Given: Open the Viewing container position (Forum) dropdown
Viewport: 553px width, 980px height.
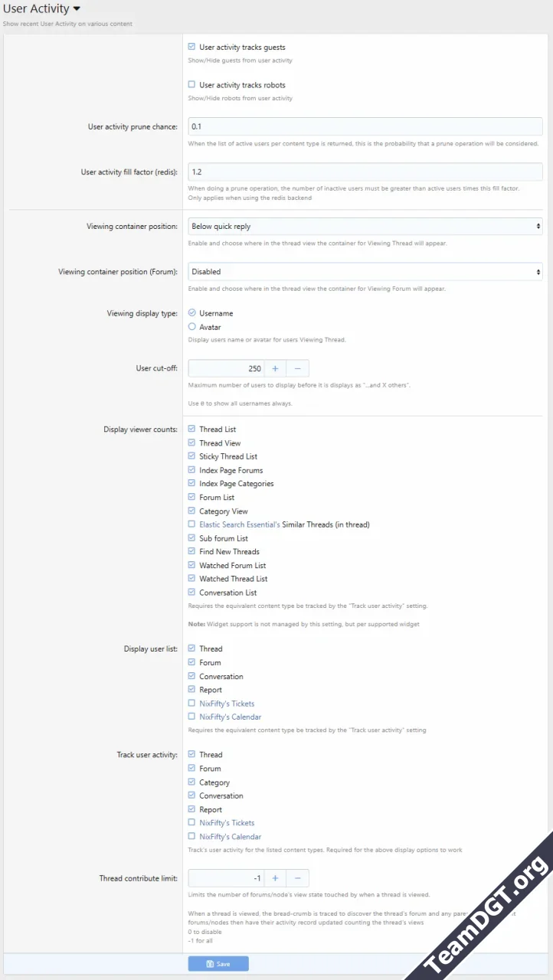Looking at the screenshot, I should click(365, 272).
